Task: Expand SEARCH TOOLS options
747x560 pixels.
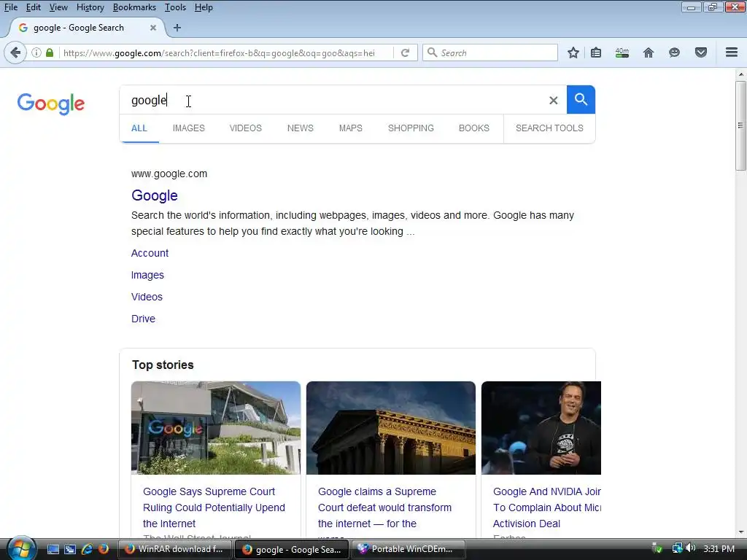Action: [549, 128]
